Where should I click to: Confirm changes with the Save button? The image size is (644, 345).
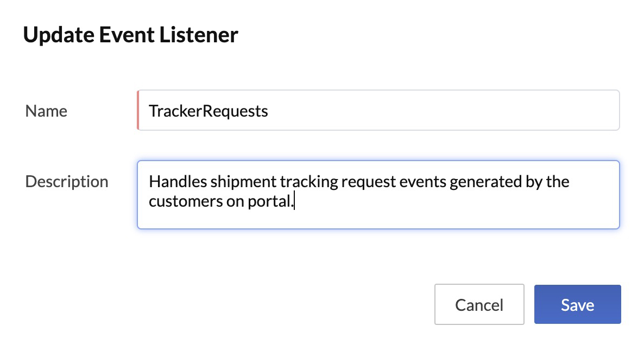[577, 304]
